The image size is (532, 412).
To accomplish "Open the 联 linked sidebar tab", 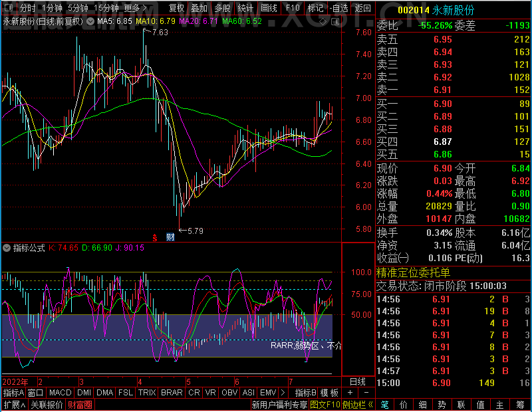I will pos(461,405).
